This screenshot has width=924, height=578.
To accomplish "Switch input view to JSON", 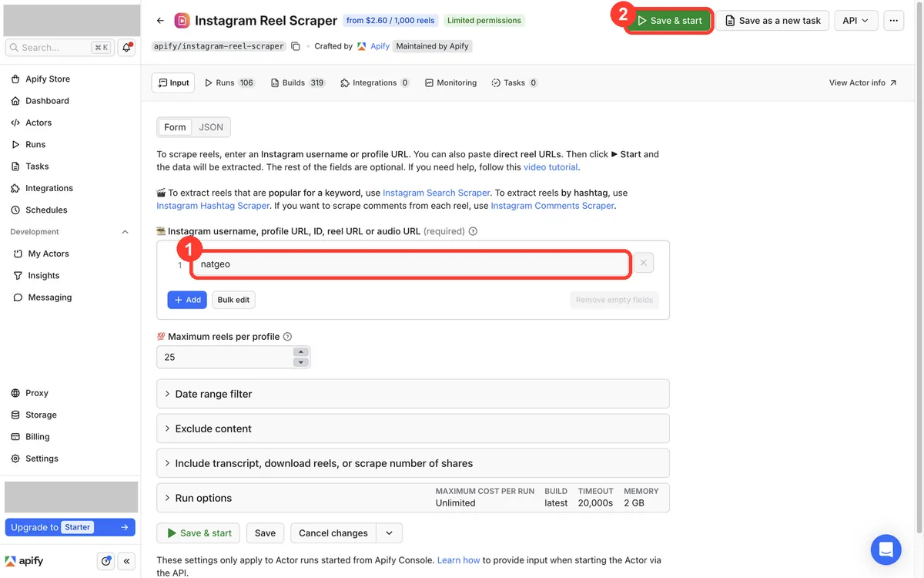I will [x=211, y=127].
